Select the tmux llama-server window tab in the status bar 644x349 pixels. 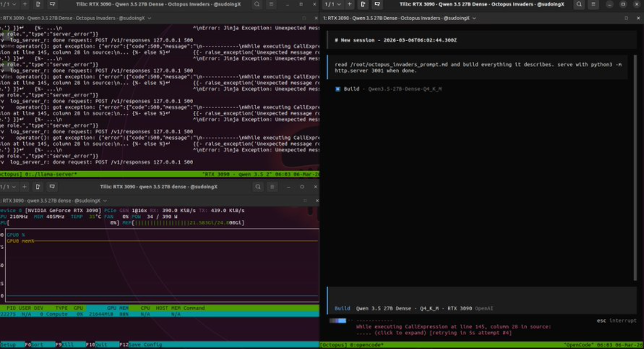[51, 174]
